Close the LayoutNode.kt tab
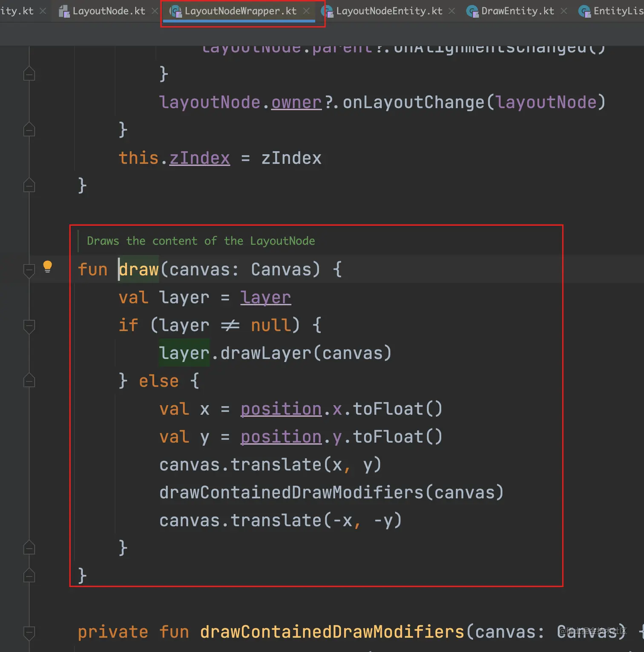Image resolution: width=644 pixels, height=652 pixels. tap(155, 11)
